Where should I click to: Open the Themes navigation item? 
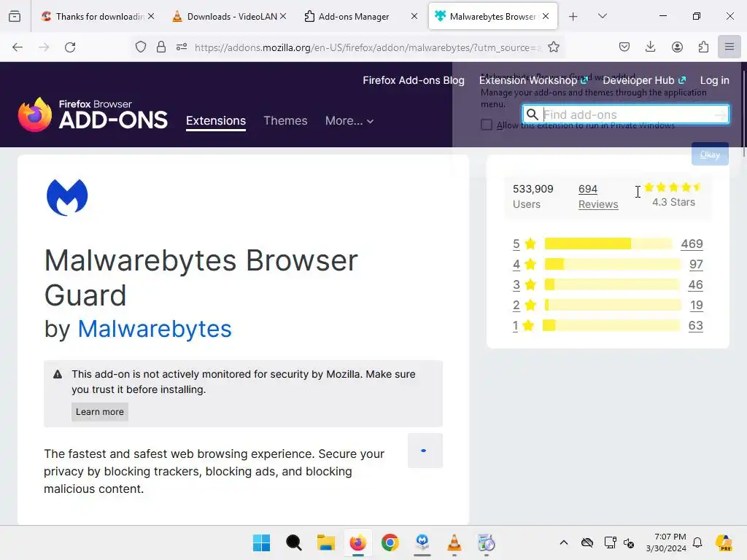[285, 121]
